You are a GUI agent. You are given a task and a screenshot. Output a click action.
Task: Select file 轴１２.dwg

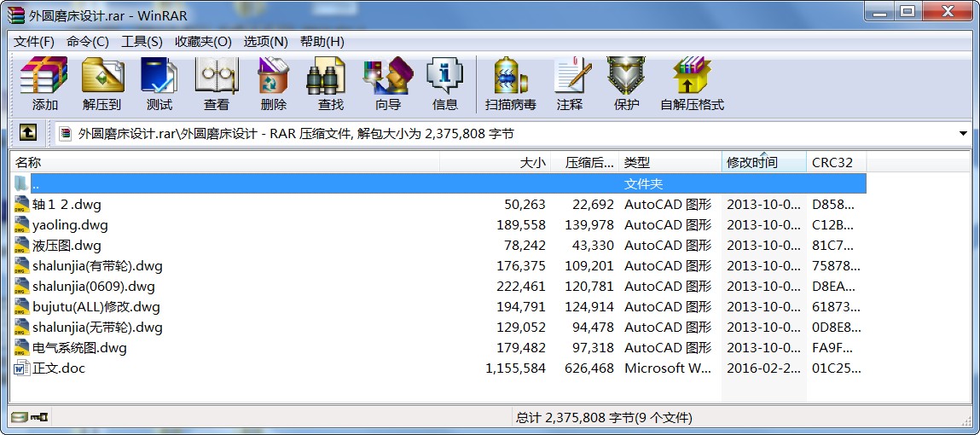click(x=67, y=204)
